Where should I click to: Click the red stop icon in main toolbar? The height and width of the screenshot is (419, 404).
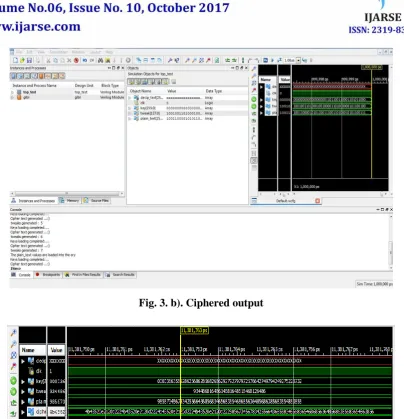click(x=76, y=60)
